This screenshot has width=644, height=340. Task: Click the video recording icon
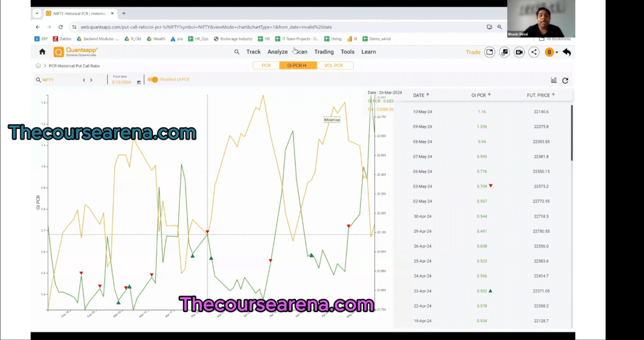(519, 52)
